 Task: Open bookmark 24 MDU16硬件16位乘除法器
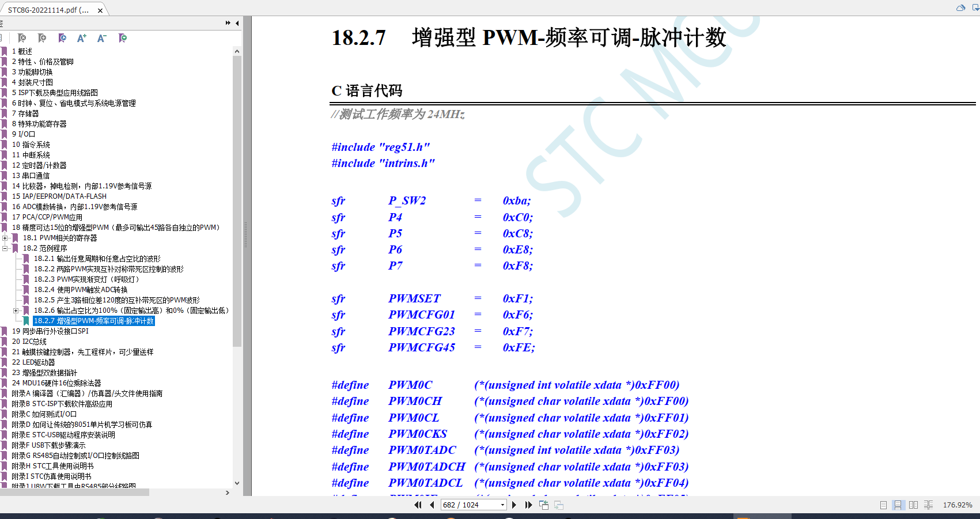(x=56, y=383)
